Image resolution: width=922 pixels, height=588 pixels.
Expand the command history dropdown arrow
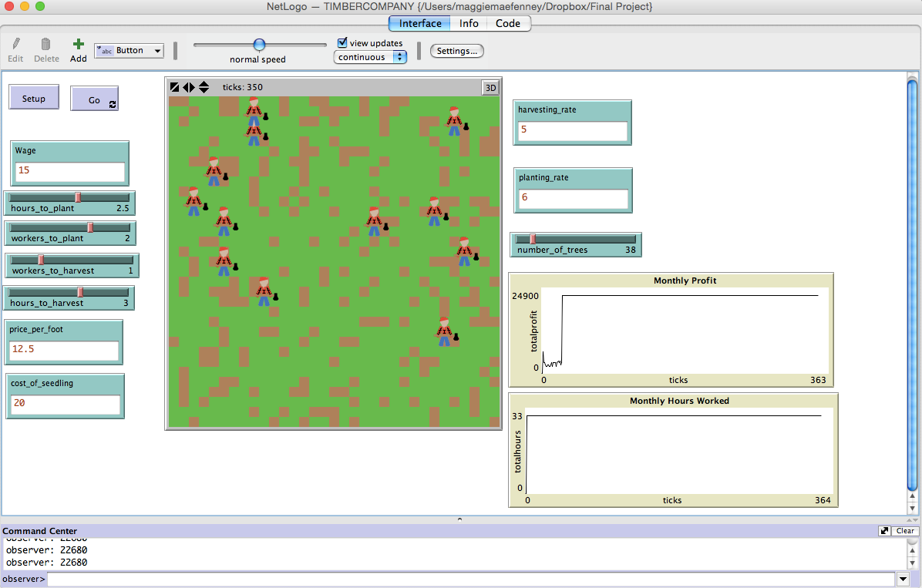point(902,579)
